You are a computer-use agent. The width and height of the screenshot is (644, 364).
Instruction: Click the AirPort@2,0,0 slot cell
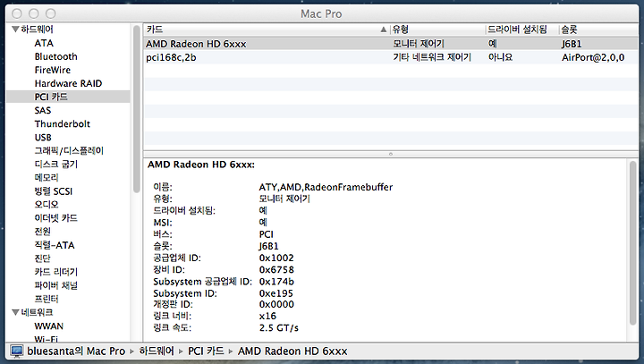593,57
